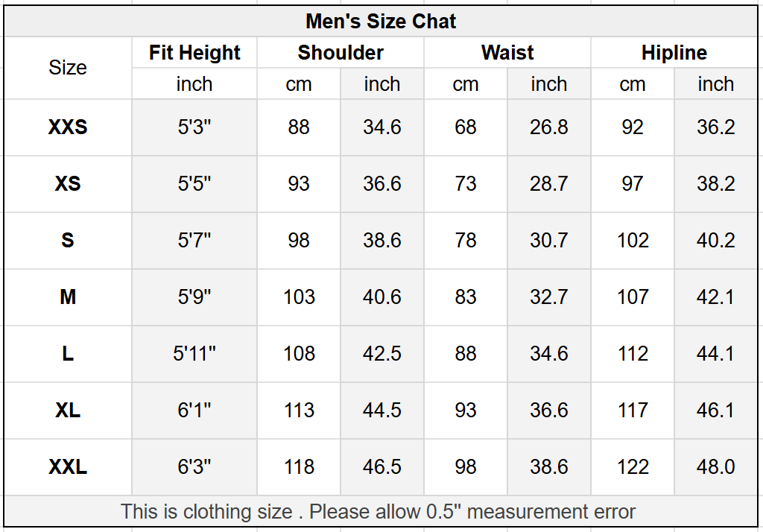
Task: Select the Hipline column header
Action: (x=674, y=53)
